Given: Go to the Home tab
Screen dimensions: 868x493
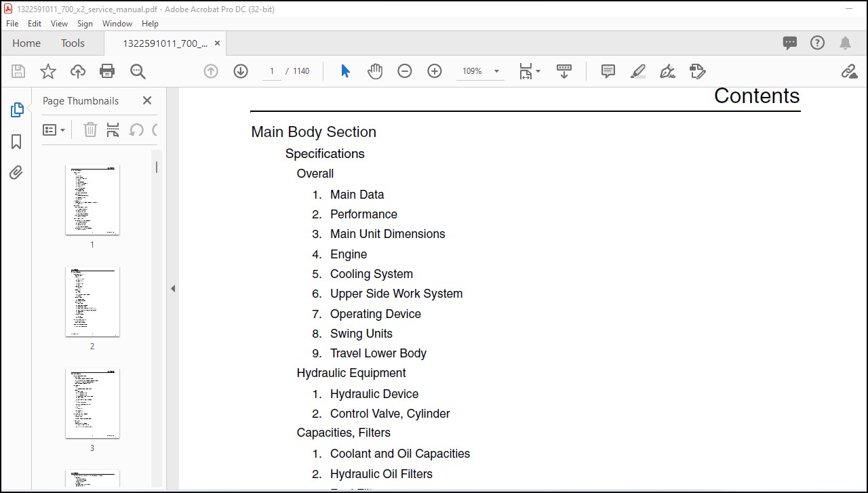Looking at the screenshot, I should pos(26,43).
